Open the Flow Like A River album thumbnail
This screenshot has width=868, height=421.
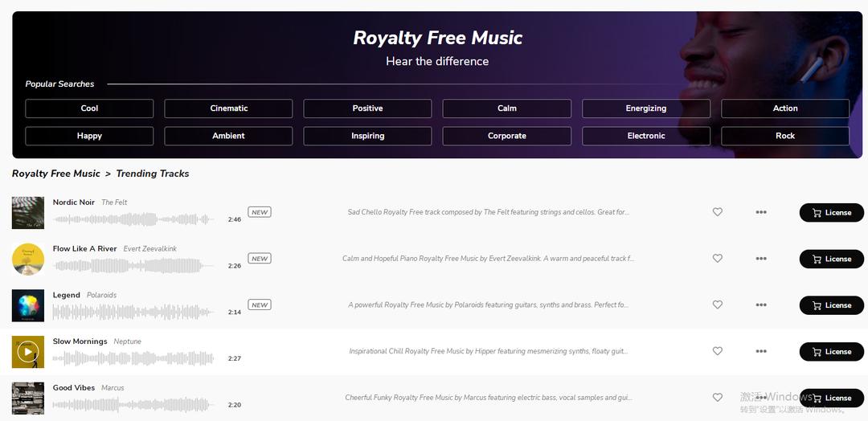click(x=28, y=260)
